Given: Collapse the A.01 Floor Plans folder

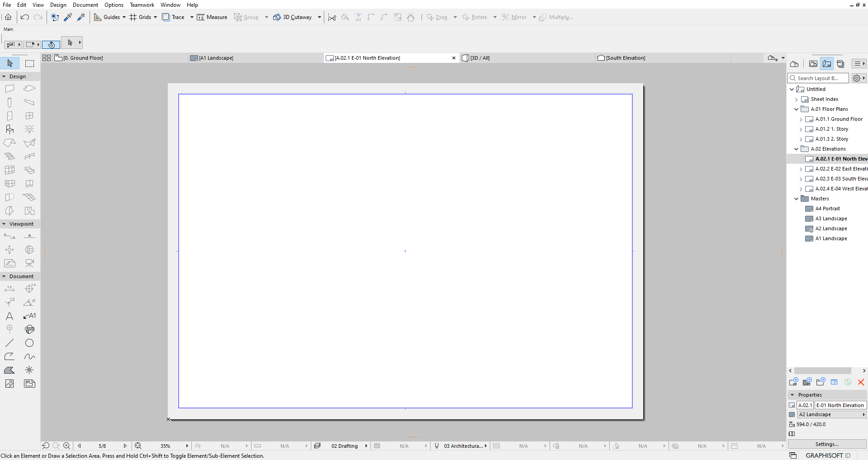Looking at the screenshot, I should (x=797, y=109).
